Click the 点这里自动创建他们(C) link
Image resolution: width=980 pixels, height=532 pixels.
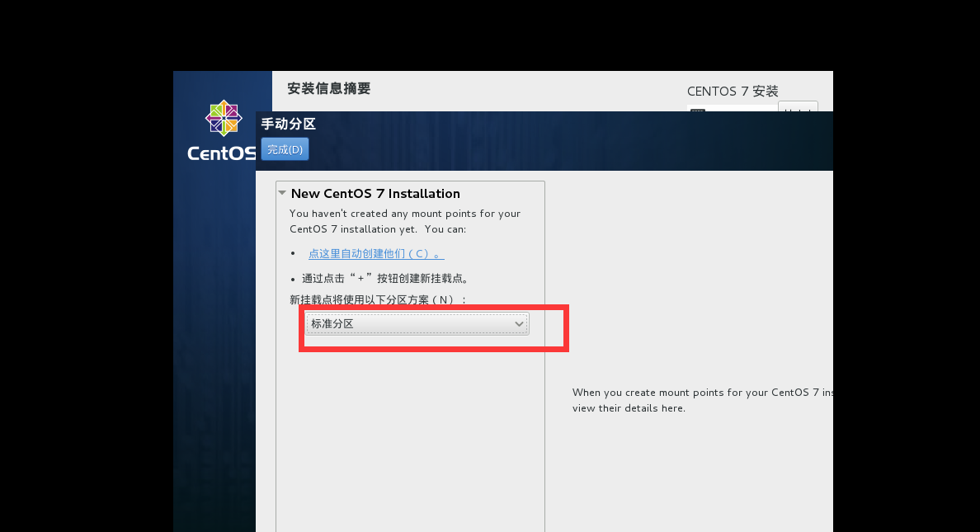pos(376,254)
